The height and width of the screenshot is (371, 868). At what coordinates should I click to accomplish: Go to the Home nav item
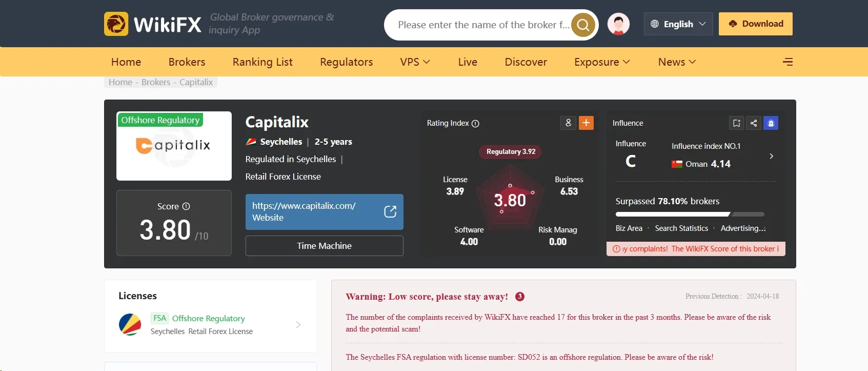point(126,62)
